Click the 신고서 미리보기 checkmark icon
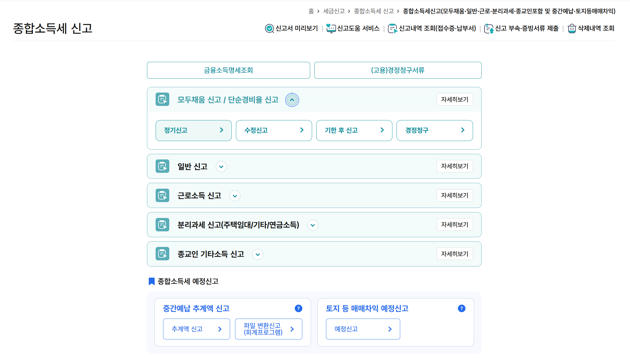 pyautogui.click(x=269, y=28)
